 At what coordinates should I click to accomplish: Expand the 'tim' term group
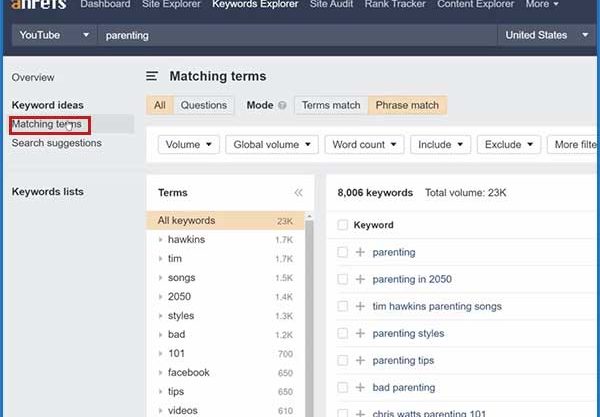[160, 259]
